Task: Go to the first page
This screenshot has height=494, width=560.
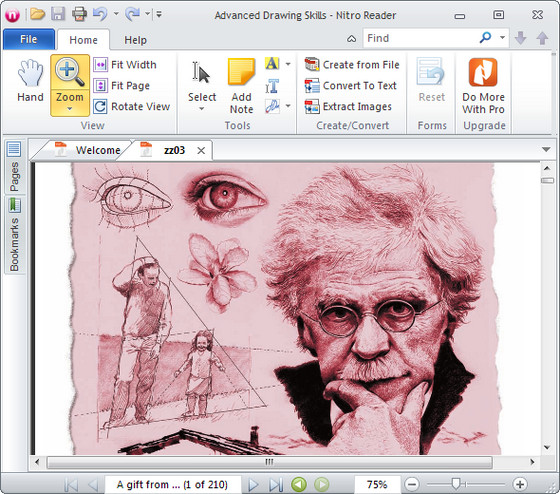Action: click(x=71, y=484)
